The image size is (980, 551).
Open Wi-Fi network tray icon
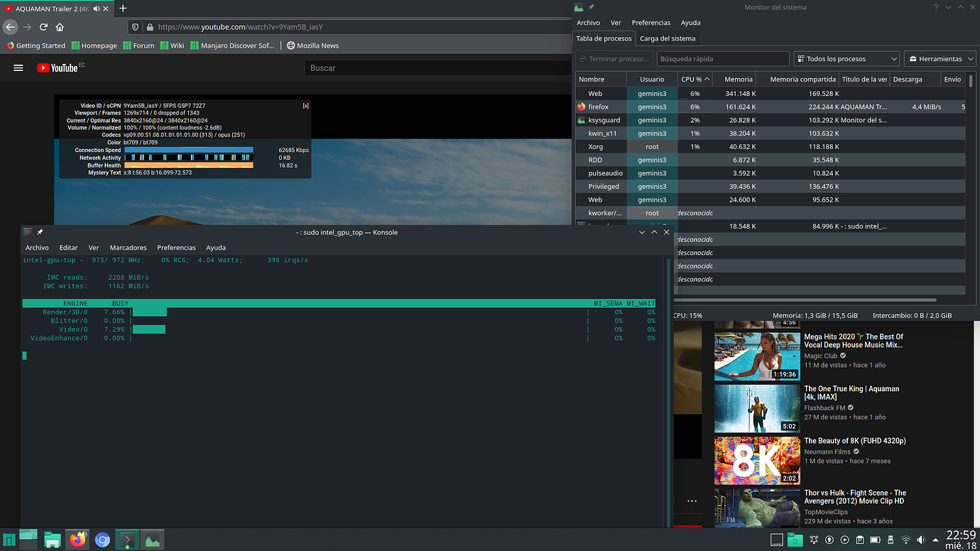[906, 540]
